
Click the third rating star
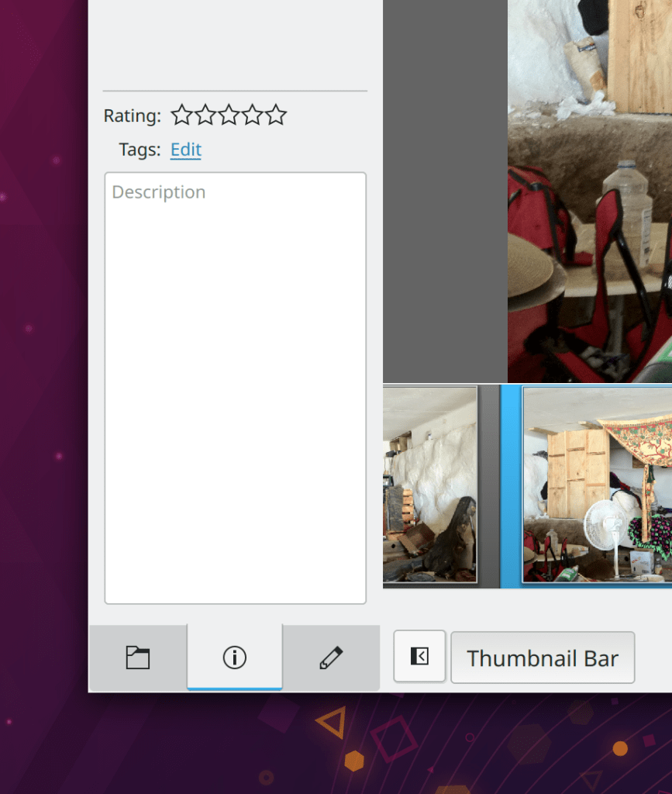pos(229,116)
